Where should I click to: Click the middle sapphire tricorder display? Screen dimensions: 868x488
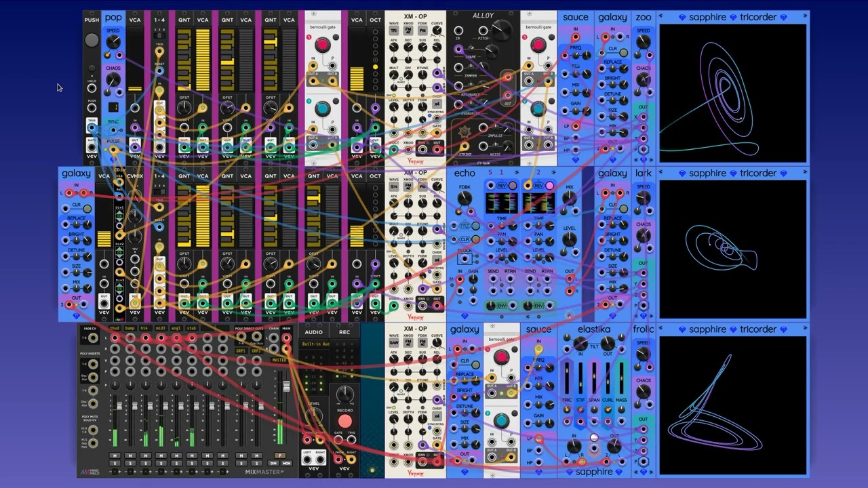click(x=733, y=249)
